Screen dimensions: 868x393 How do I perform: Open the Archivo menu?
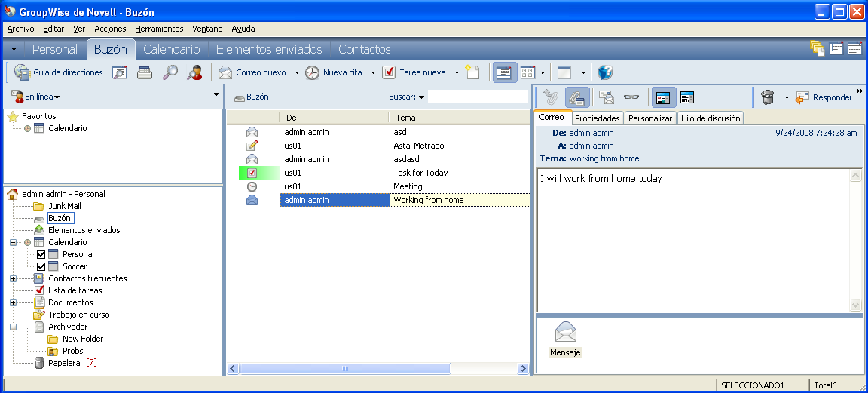pyautogui.click(x=20, y=29)
